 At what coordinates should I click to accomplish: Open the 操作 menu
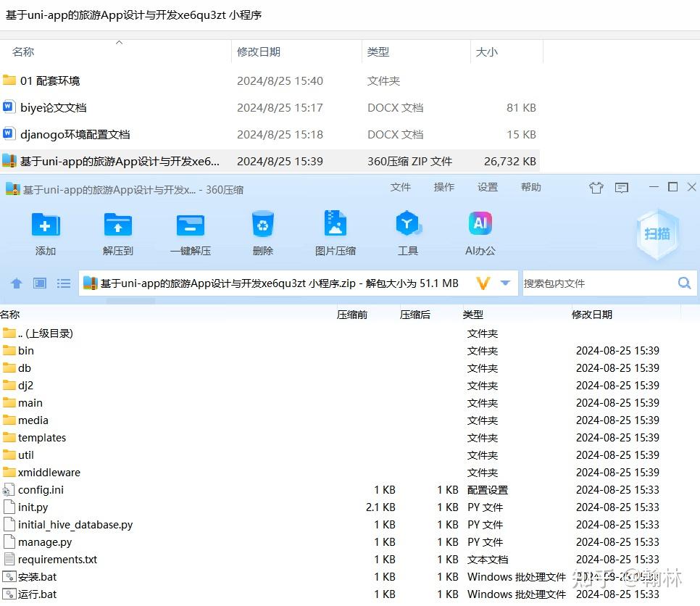443,187
